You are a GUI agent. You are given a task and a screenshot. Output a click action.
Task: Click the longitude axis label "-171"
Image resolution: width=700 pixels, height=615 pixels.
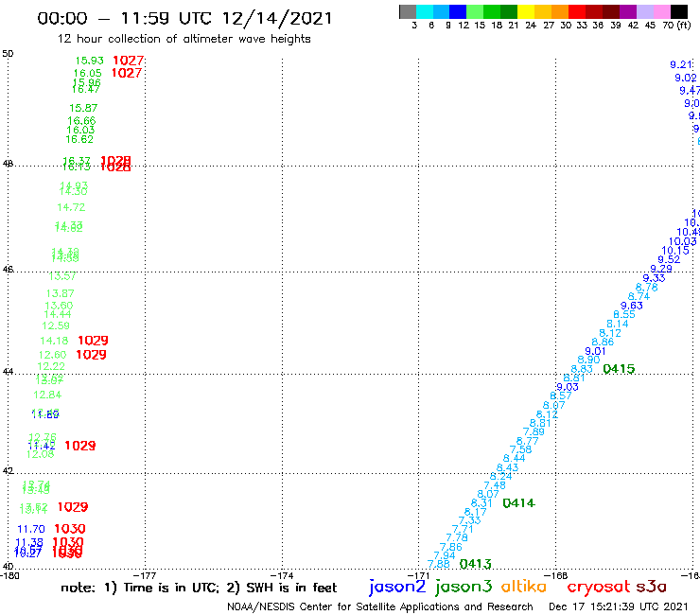coord(418,576)
